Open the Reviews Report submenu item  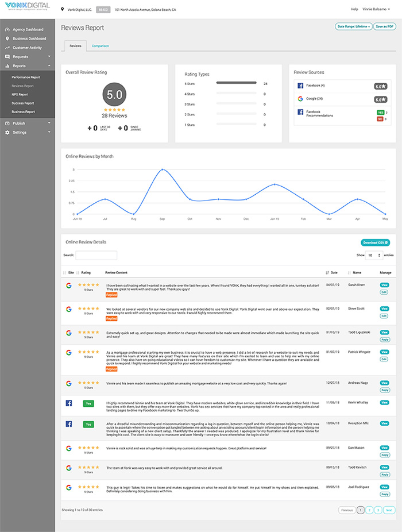pos(22,86)
